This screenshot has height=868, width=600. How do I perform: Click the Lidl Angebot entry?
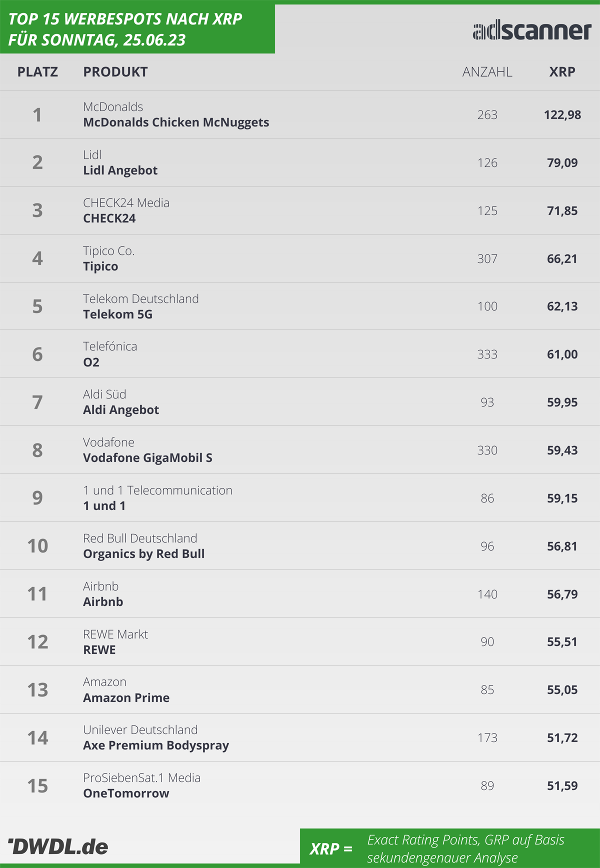(120, 170)
